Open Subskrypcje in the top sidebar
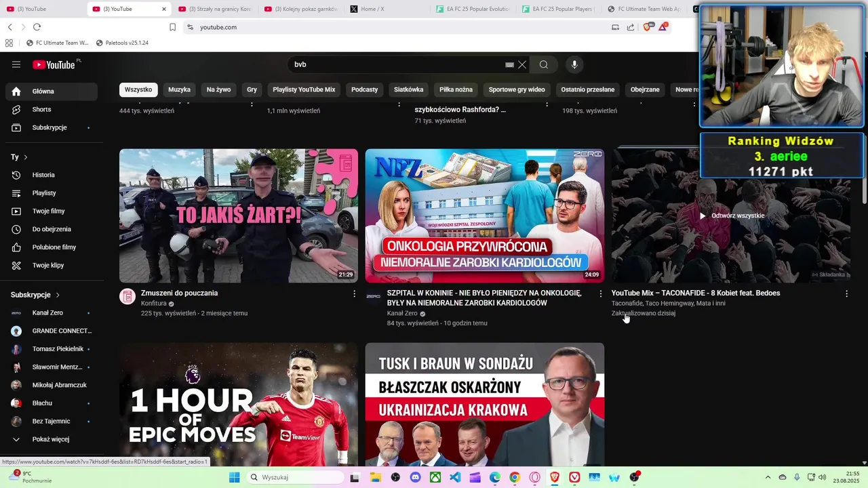 point(52,127)
